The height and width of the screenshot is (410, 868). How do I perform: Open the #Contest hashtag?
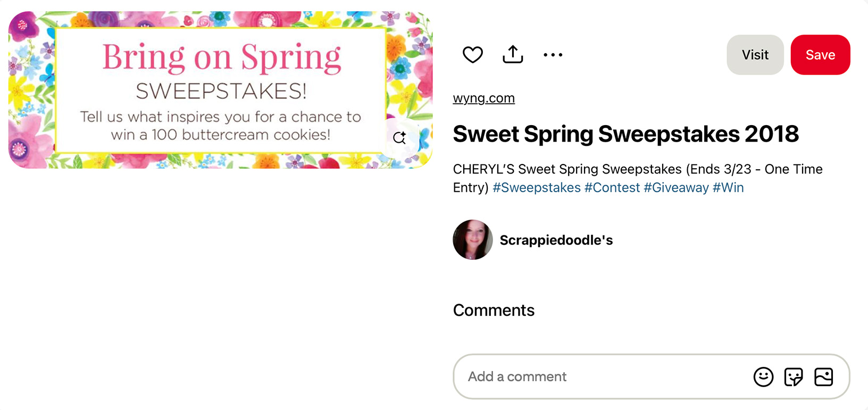click(613, 187)
